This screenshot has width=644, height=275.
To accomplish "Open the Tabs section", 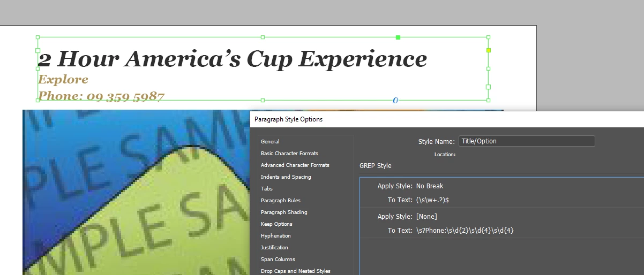I will point(267,189).
